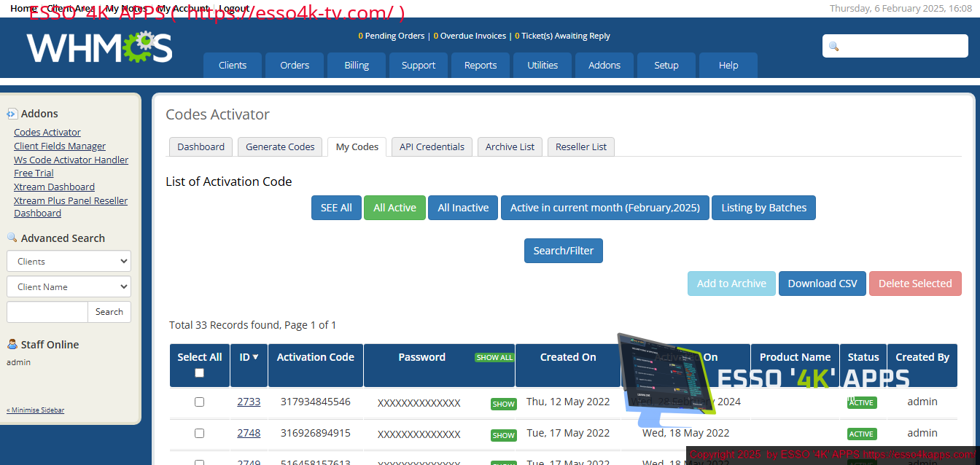Screen dimensions: 980x465
Task: Open the Archive List tab
Action: click(x=510, y=146)
